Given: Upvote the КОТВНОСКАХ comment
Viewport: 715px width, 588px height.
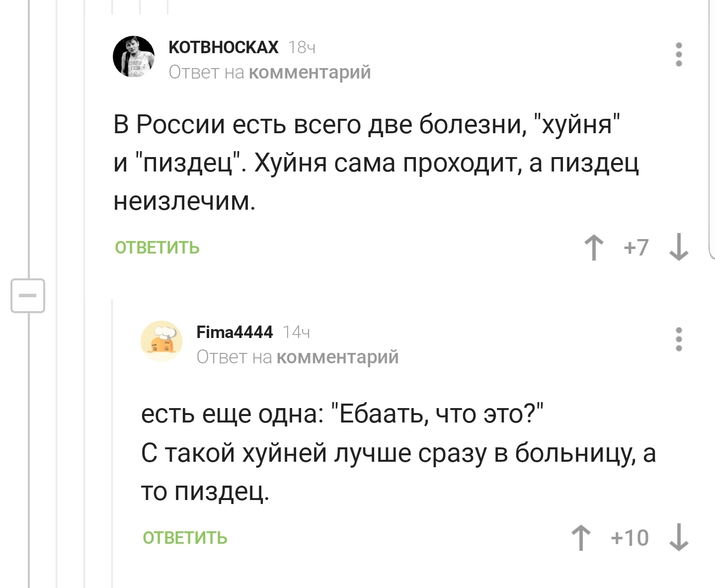Looking at the screenshot, I should tap(594, 248).
